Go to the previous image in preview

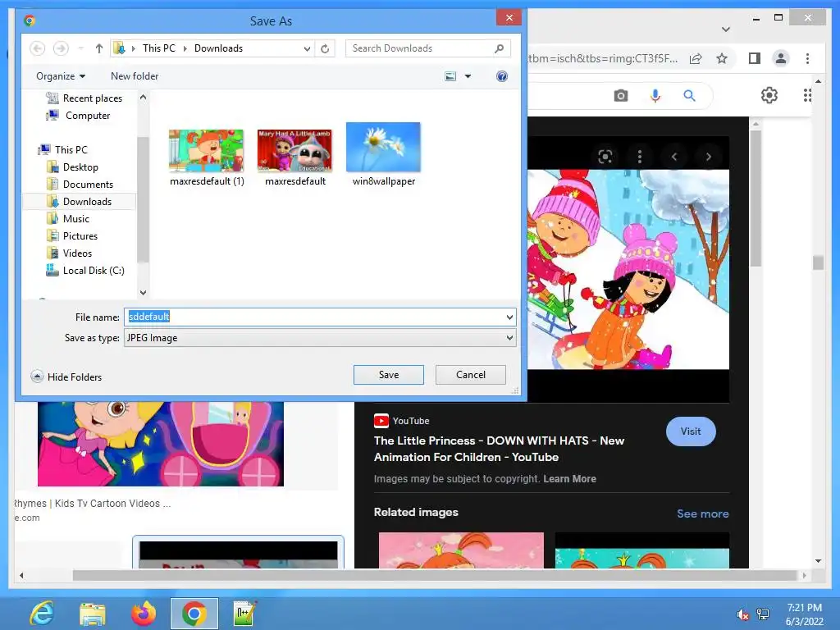(x=674, y=157)
